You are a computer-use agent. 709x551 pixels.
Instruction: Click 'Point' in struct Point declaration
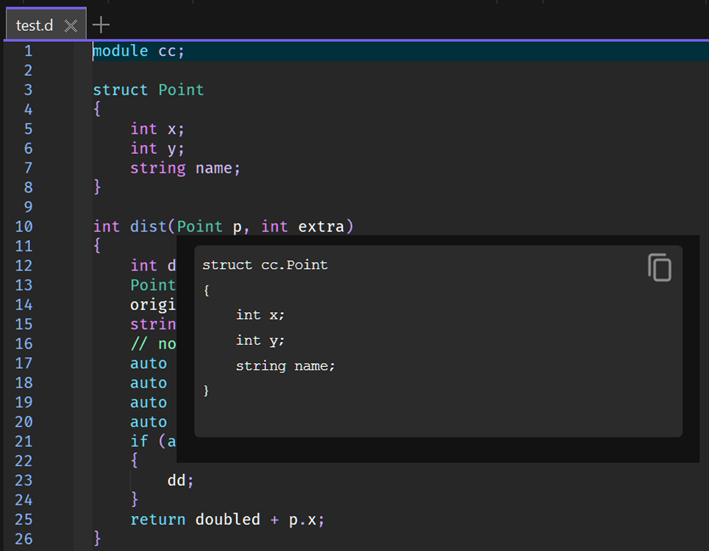point(181,90)
